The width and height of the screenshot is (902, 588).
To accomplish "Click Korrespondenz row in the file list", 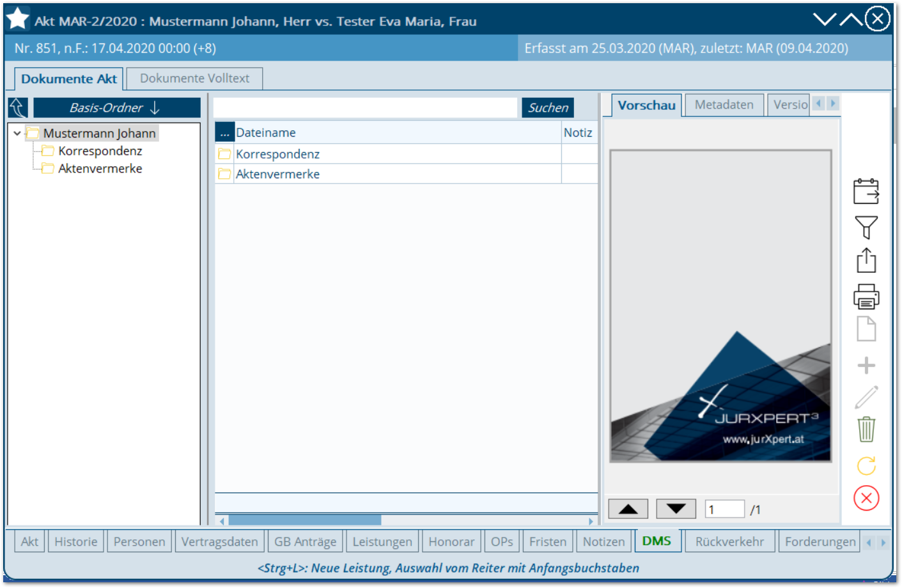I will point(406,154).
